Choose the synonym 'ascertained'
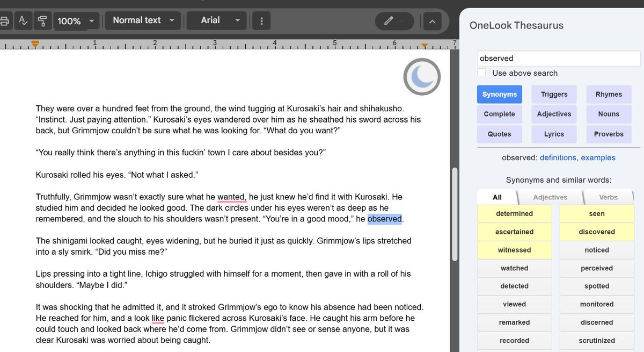Screen dimensions: 644x352 514,232
